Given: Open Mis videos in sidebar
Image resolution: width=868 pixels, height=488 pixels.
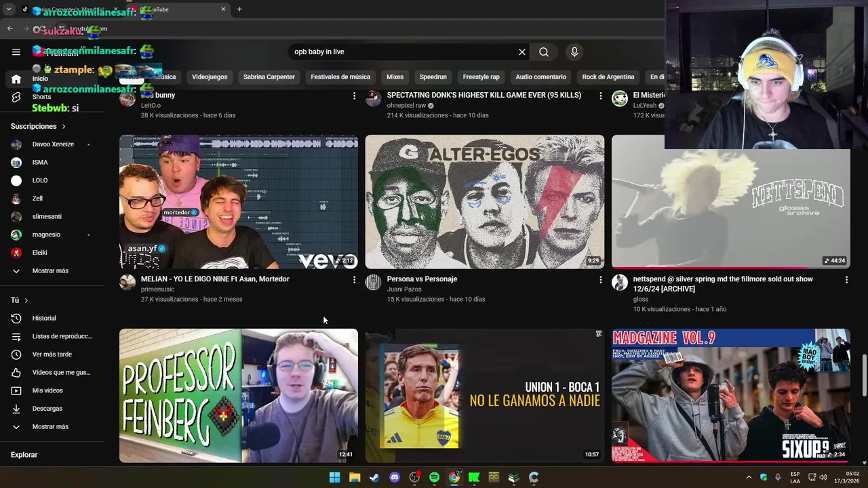Looking at the screenshot, I should (x=47, y=390).
